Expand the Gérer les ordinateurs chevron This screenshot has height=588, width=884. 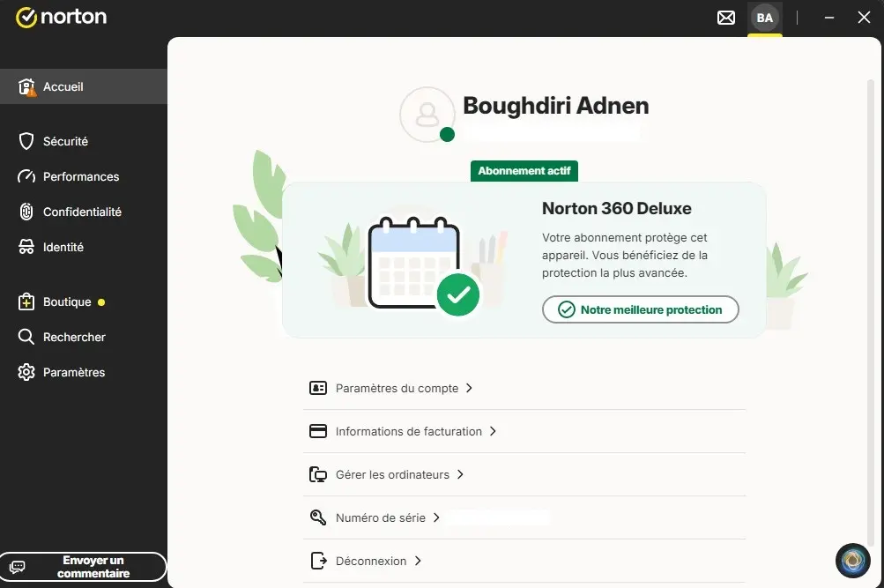tap(460, 474)
